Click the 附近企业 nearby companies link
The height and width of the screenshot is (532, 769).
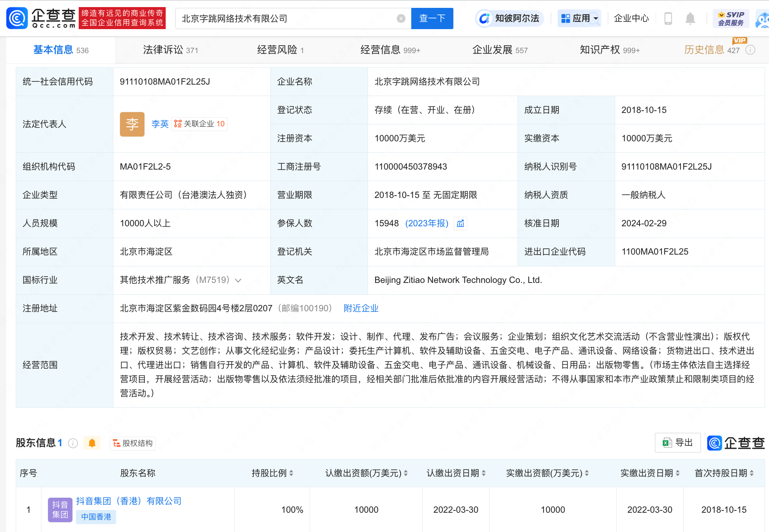click(361, 308)
